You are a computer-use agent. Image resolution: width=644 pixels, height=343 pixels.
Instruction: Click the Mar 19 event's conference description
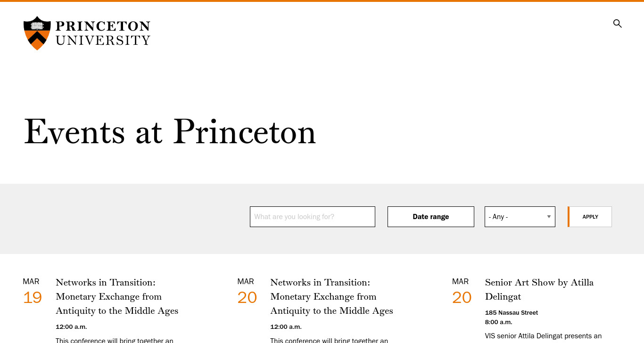click(115, 340)
